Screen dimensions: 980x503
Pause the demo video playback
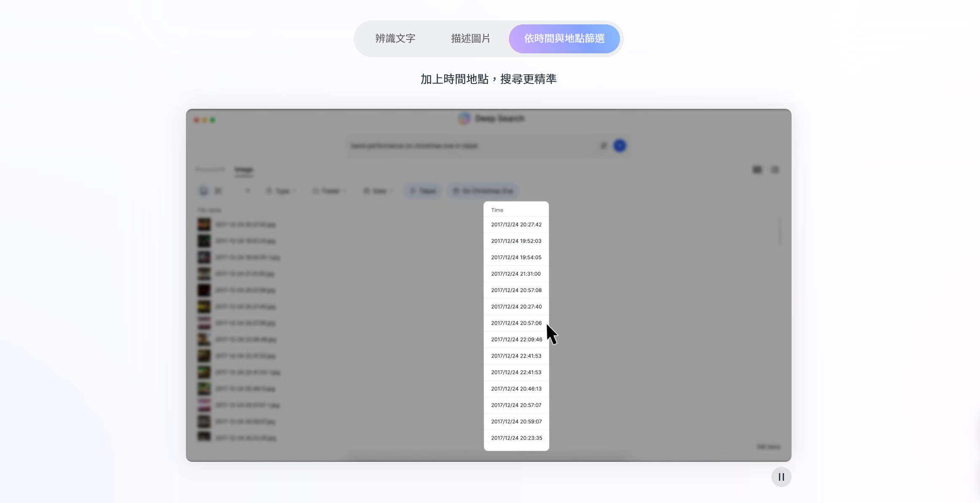pyautogui.click(x=781, y=477)
